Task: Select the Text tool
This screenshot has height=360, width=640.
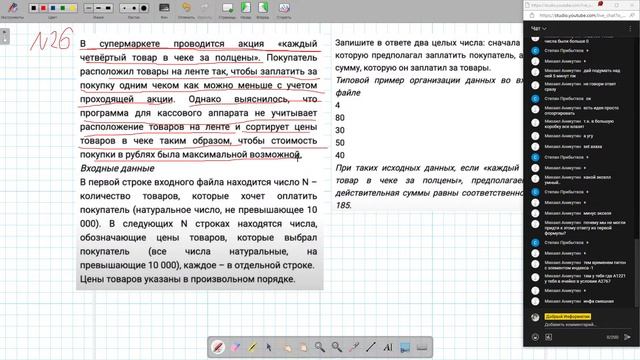Action: 388,347
